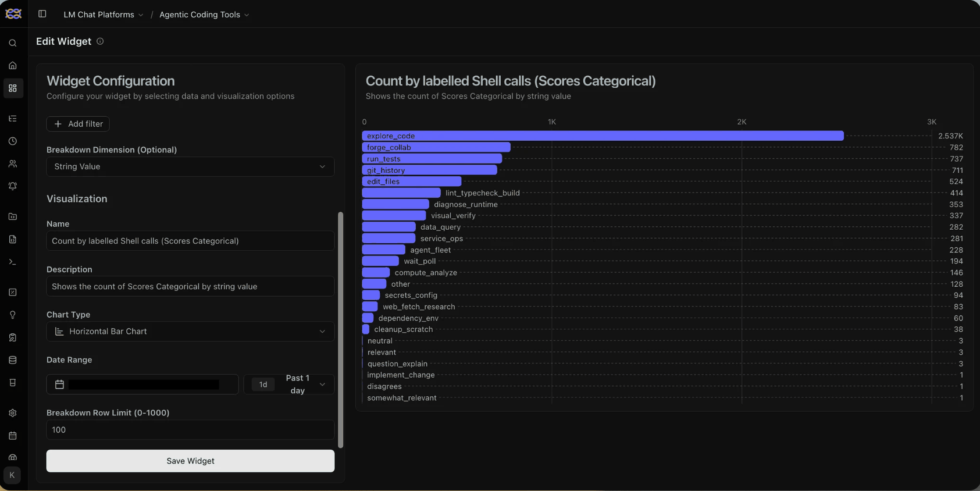Click the lint_typecheck_build label
980x491 pixels.
pos(483,193)
